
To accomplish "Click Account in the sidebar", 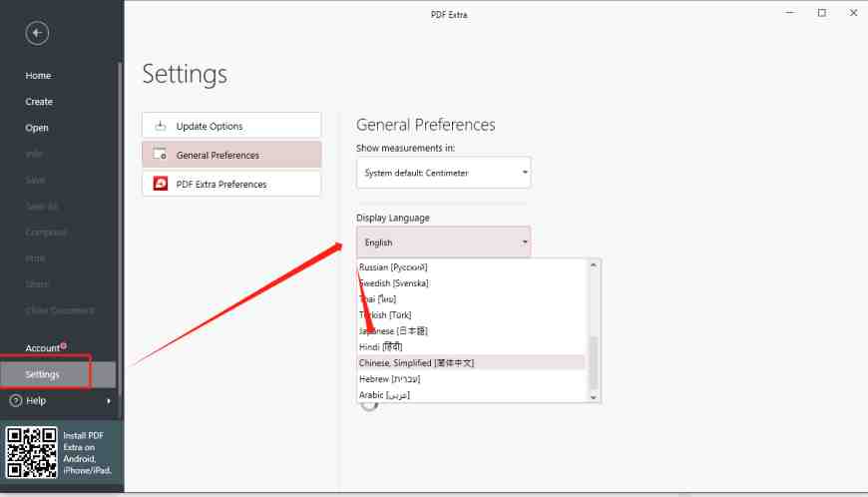I will click(x=42, y=348).
